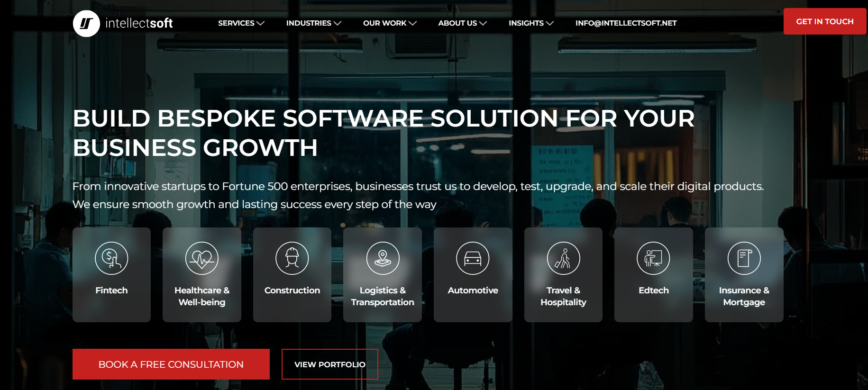Open the Insights dropdown arrow
Image resolution: width=868 pixels, height=390 pixels.
click(550, 23)
